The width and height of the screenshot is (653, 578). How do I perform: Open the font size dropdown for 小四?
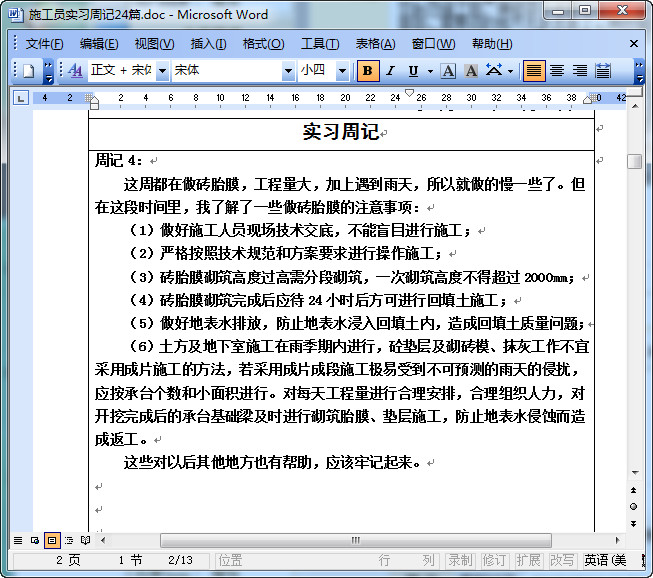[342, 71]
